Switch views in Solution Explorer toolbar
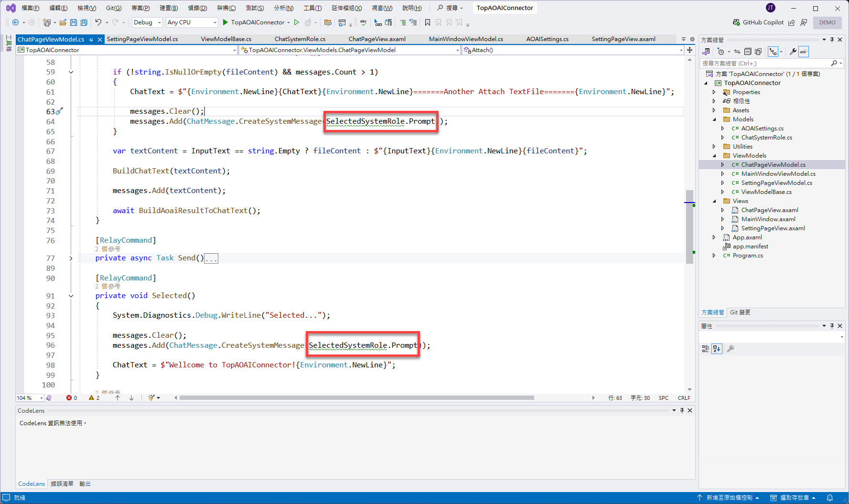Screen dimensions: 849x504 pos(706,52)
